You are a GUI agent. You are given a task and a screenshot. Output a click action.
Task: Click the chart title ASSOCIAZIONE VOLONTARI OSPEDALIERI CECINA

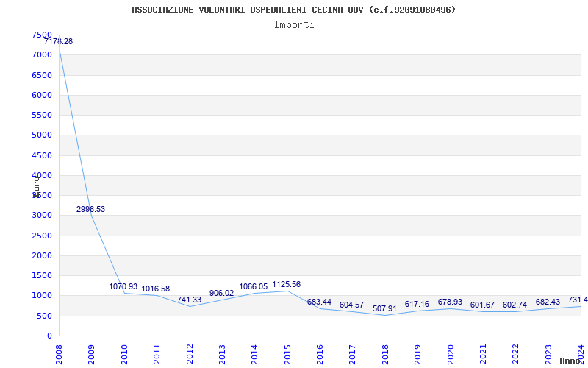point(293,10)
